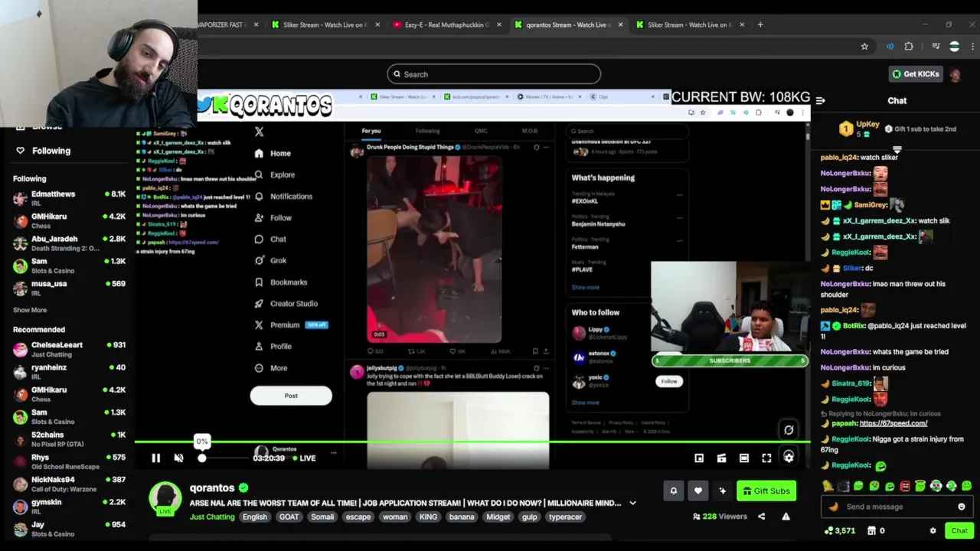Viewport: 980px width, 551px height.
Task: Switch to qorantos Stream browser tab
Action: click(x=568, y=24)
